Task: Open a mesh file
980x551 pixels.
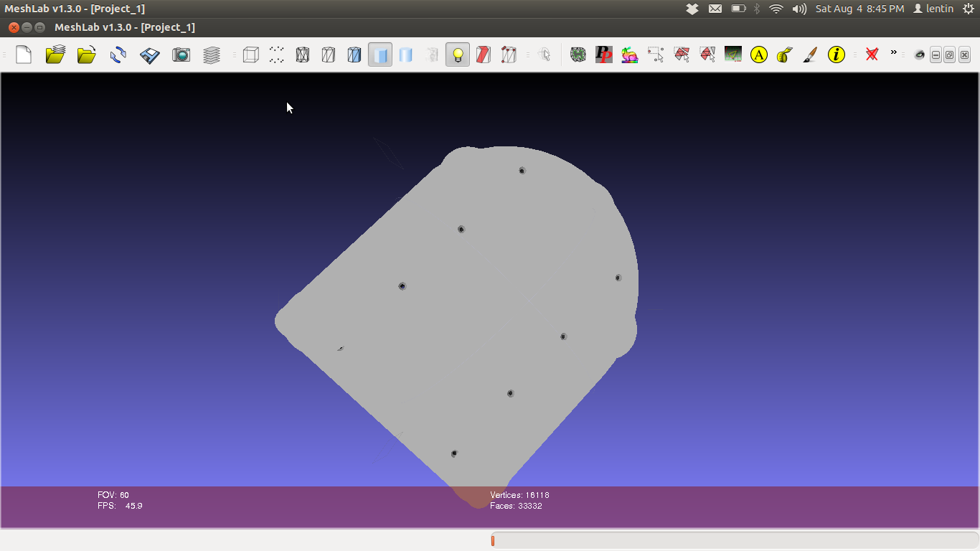Action: (86, 55)
